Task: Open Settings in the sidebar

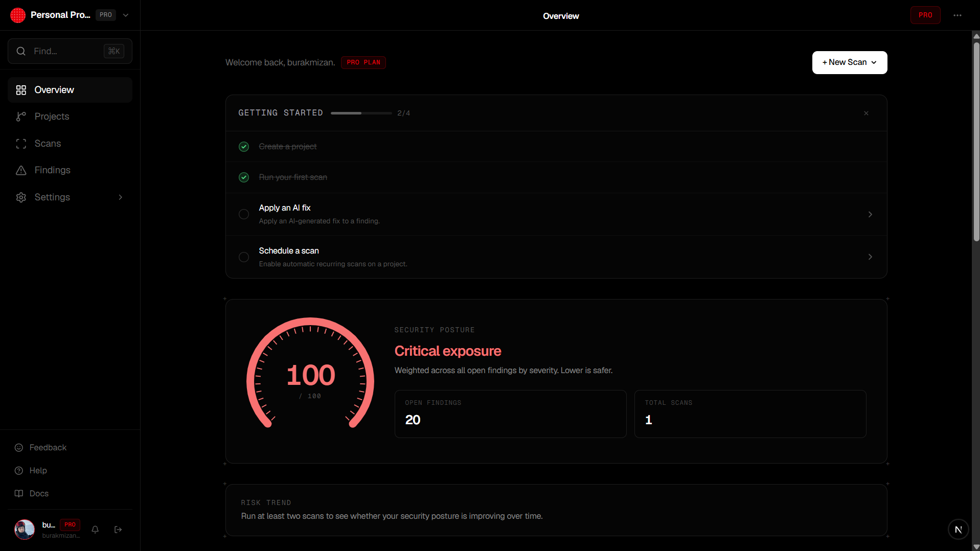Action: point(70,197)
